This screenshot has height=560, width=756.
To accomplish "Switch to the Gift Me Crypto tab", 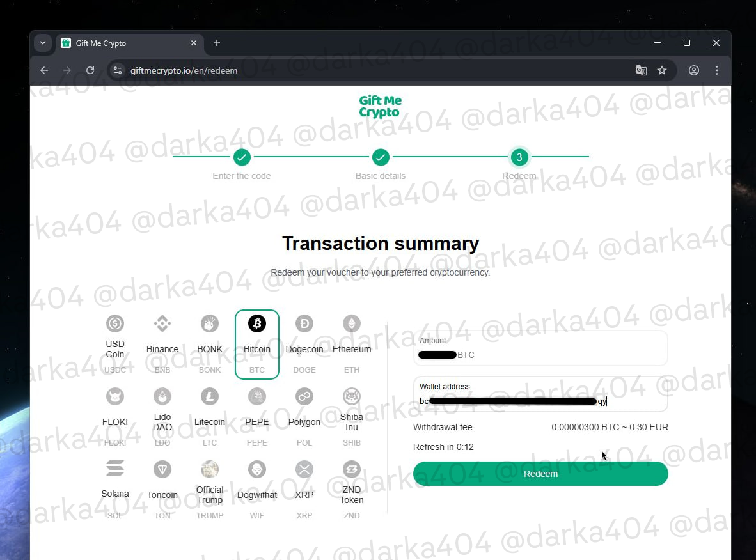I will (130, 43).
